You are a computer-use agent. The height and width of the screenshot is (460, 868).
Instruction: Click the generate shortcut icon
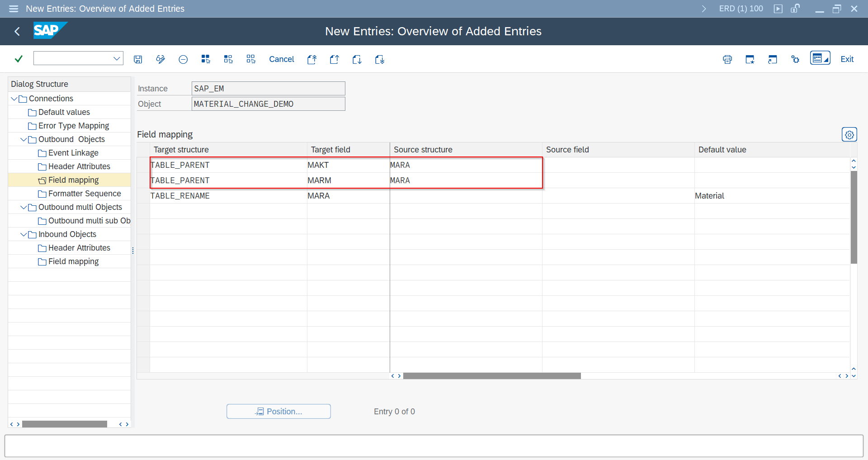773,59
